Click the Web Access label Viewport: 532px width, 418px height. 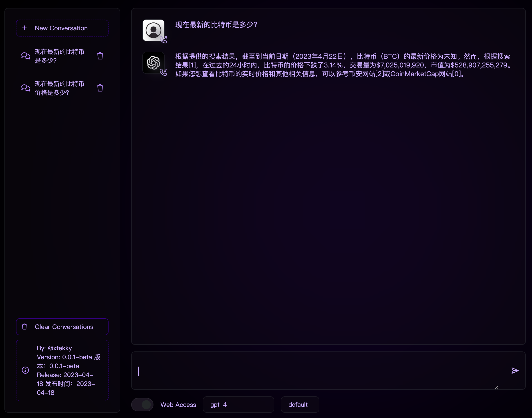[x=178, y=405]
